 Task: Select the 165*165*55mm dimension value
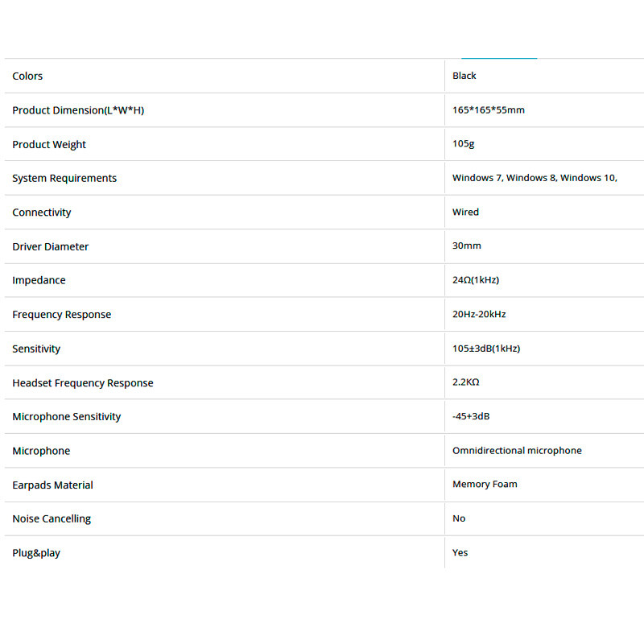(x=489, y=109)
